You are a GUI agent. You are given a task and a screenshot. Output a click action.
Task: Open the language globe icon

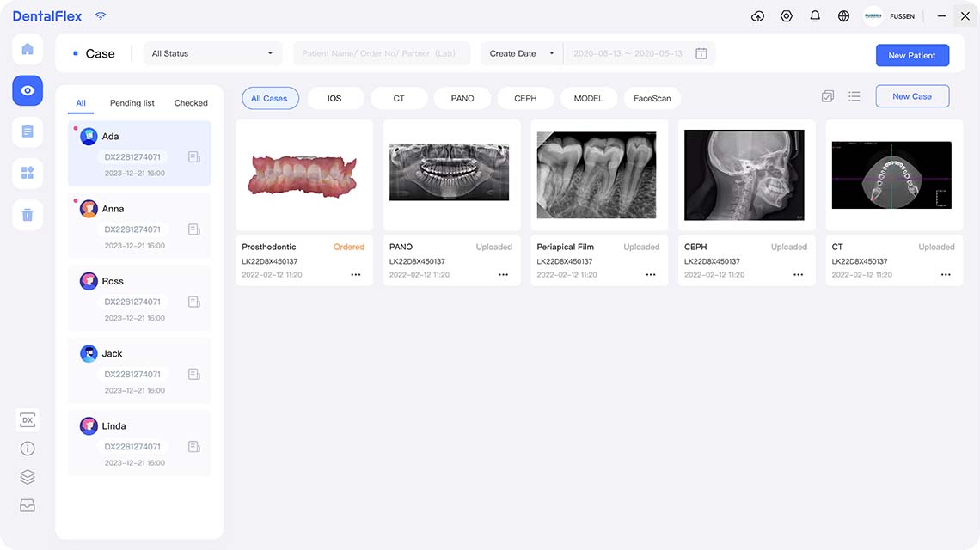(x=844, y=16)
